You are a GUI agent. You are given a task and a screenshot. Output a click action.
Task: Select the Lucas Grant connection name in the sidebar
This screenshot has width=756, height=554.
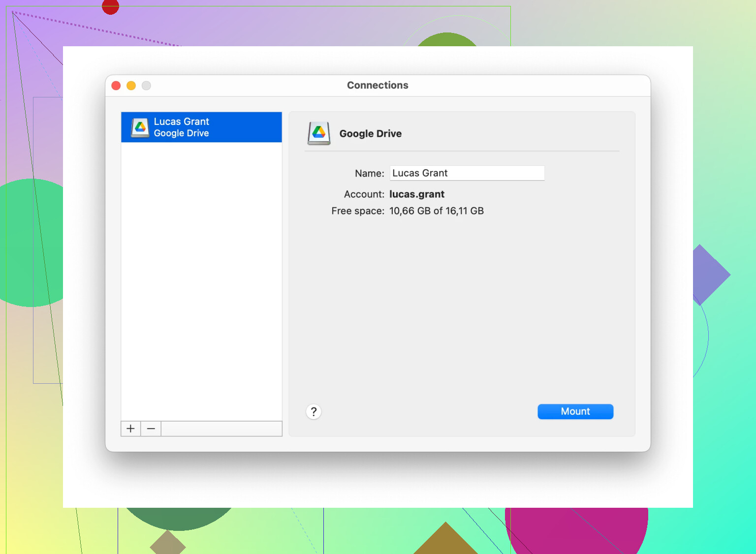[181, 122]
